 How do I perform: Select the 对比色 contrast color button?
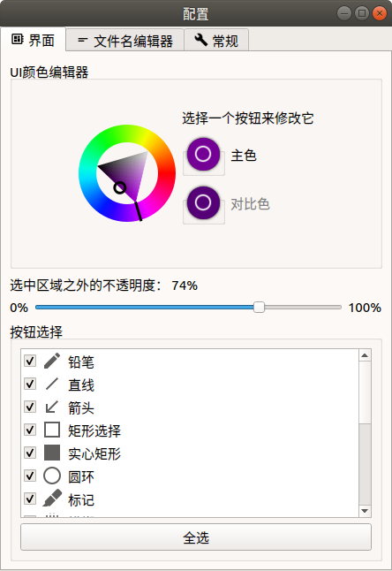coord(203,202)
